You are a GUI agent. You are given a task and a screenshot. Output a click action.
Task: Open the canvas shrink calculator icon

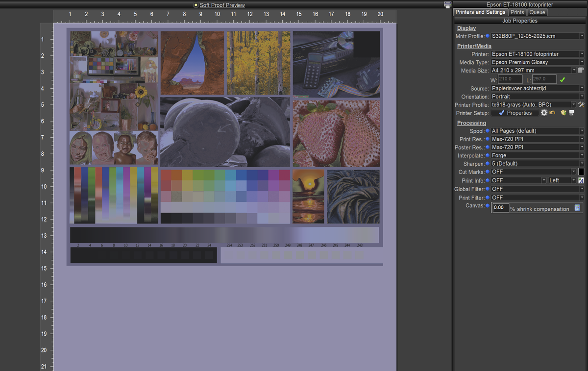tap(577, 208)
